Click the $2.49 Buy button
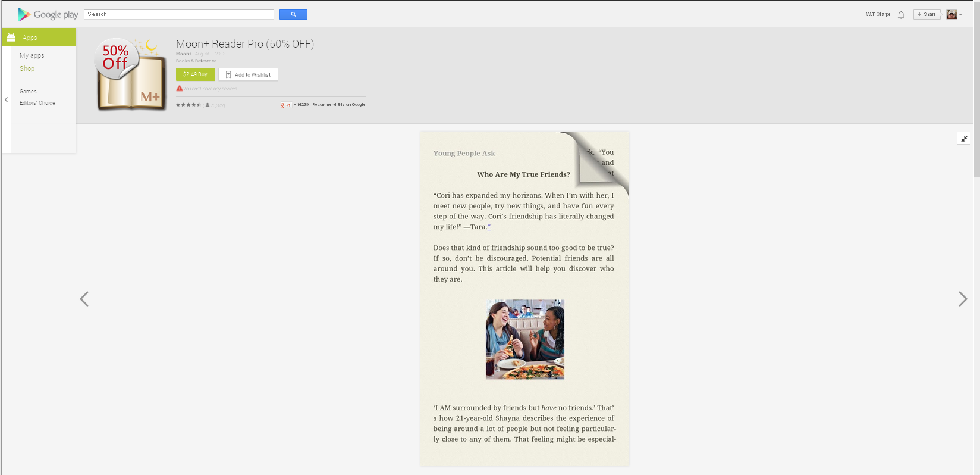The height and width of the screenshot is (475, 980). coord(196,74)
